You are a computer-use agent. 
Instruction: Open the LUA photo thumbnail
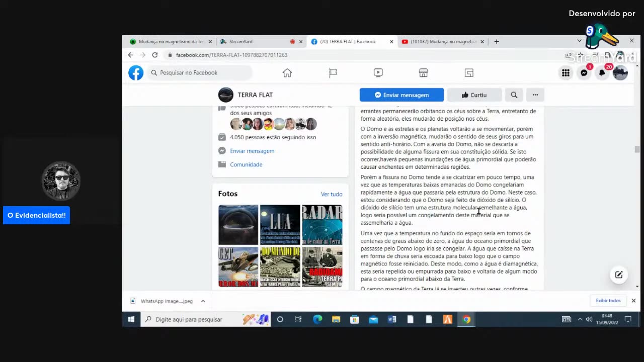pos(280,224)
